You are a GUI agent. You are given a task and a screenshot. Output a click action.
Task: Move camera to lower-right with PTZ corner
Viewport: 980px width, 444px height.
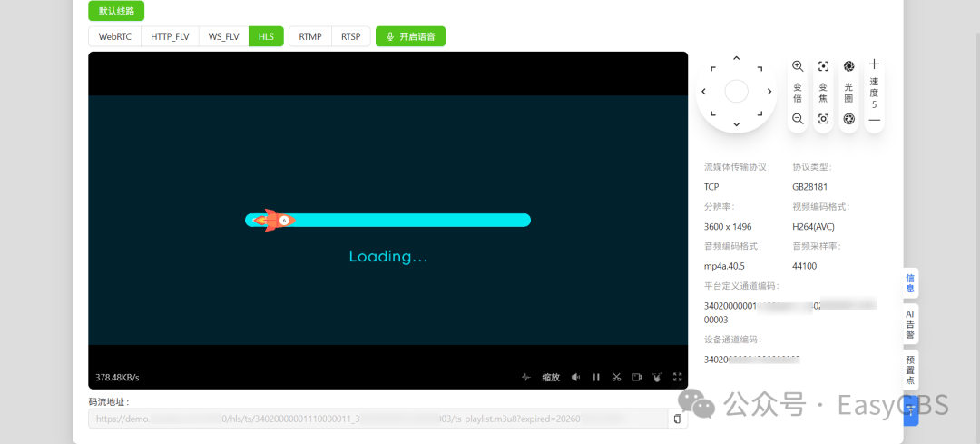click(x=759, y=113)
